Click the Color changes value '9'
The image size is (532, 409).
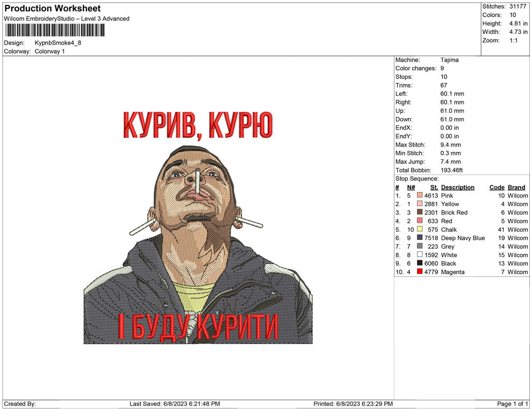click(x=442, y=68)
